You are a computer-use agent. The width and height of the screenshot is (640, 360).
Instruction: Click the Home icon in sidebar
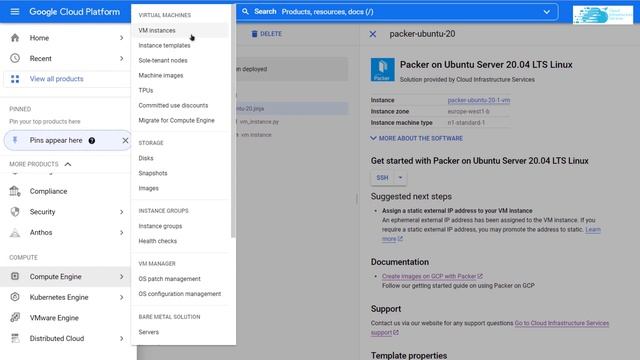pyautogui.click(x=15, y=38)
